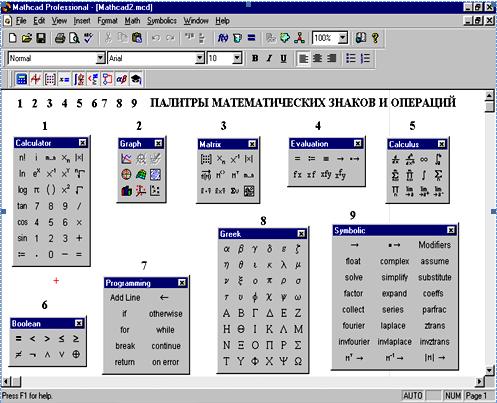Enable center text alignment
The image size is (497, 403).
point(317,58)
